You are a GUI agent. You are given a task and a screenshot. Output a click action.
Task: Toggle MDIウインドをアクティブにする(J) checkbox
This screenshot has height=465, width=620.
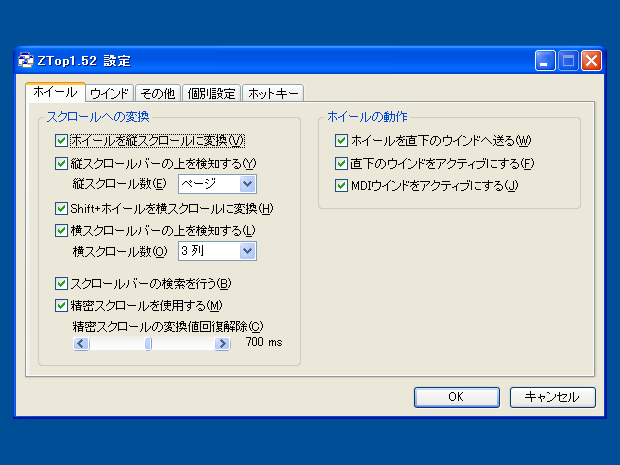[341, 185]
